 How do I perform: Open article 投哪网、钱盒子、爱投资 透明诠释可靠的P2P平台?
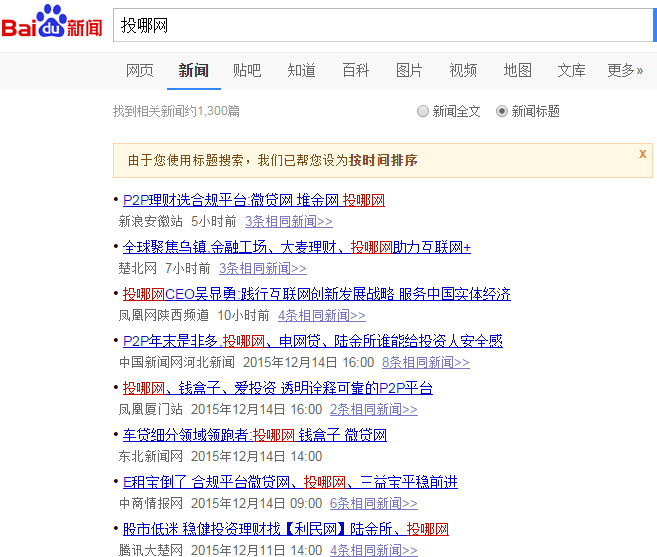pos(278,388)
